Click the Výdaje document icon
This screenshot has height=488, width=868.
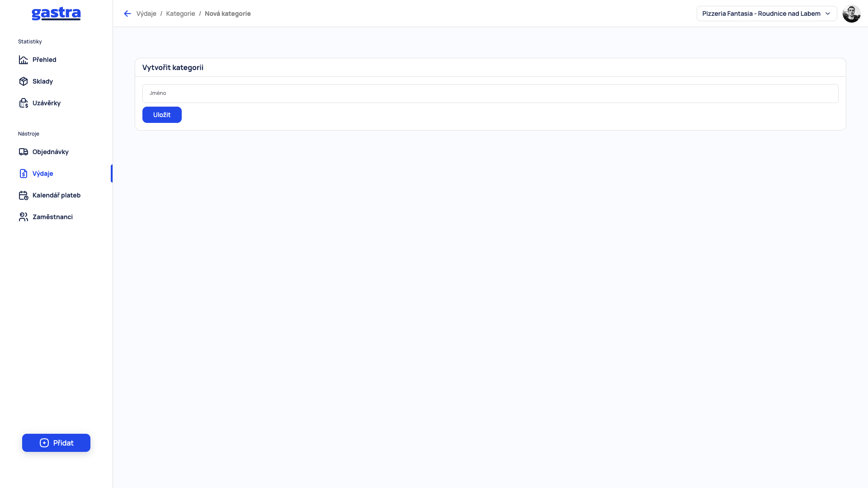(24, 174)
